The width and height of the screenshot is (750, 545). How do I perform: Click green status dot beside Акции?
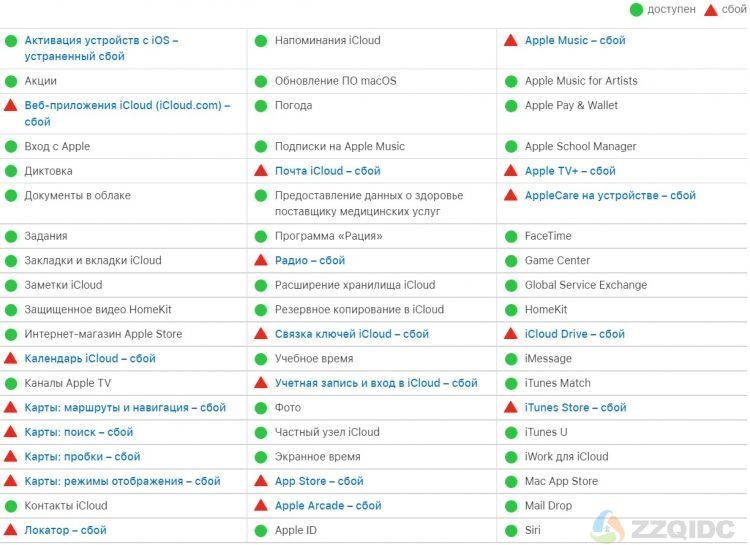[11, 81]
